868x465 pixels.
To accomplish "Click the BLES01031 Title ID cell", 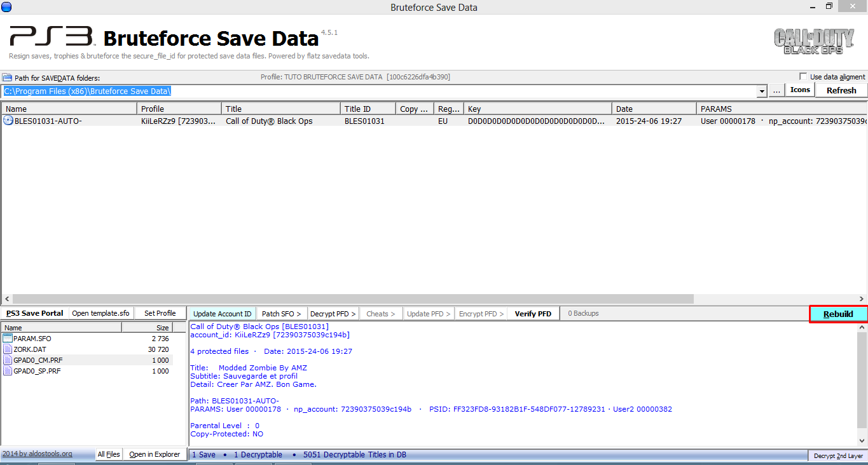I will pyautogui.click(x=364, y=121).
